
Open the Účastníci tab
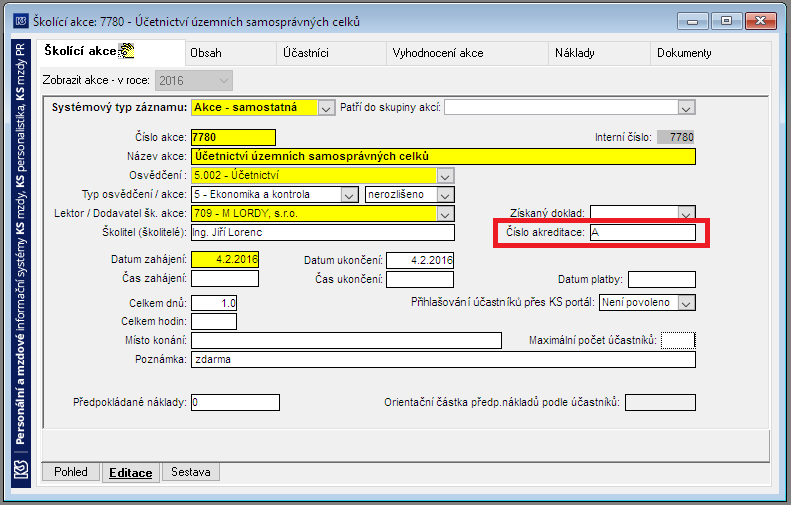[331, 53]
